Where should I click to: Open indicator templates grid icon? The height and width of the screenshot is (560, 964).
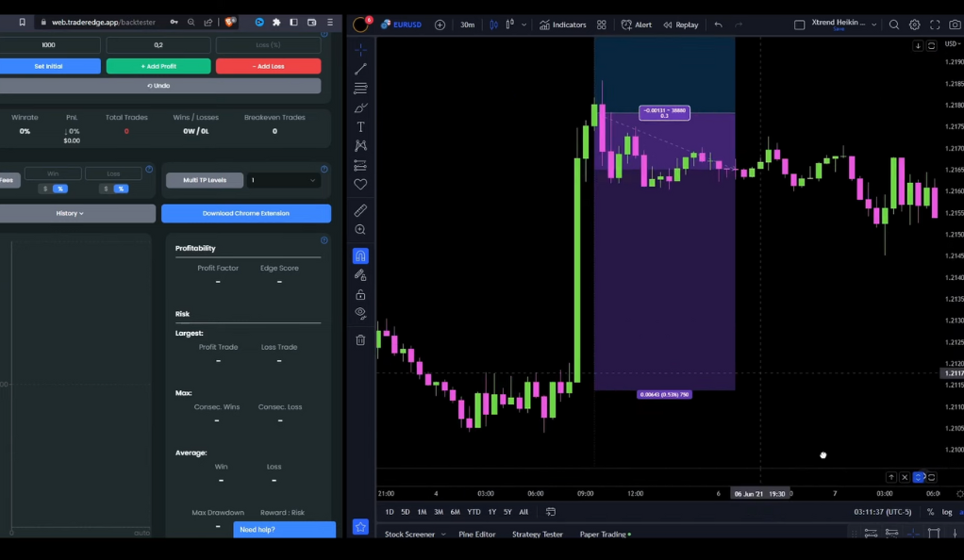601,25
